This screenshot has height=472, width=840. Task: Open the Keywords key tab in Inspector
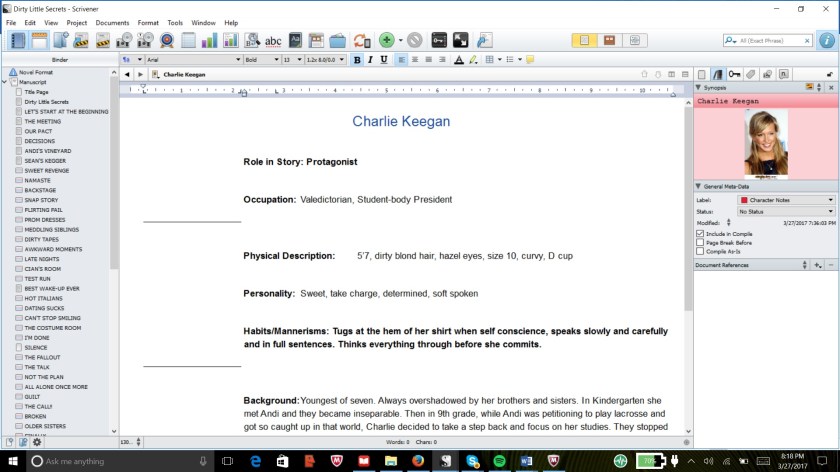click(734, 74)
